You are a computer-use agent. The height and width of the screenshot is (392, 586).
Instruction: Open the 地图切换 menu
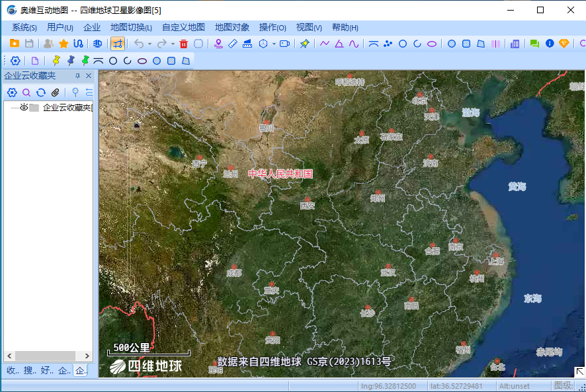(131, 27)
